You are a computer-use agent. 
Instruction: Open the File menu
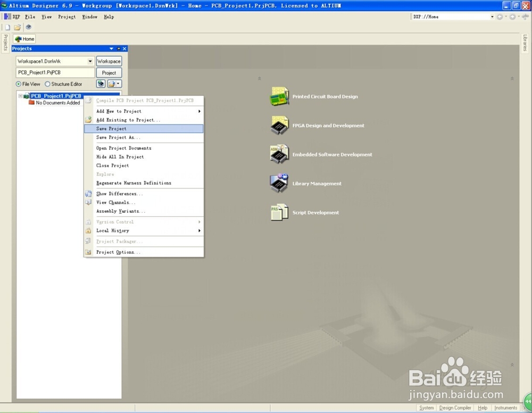pyautogui.click(x=30, y=16)
